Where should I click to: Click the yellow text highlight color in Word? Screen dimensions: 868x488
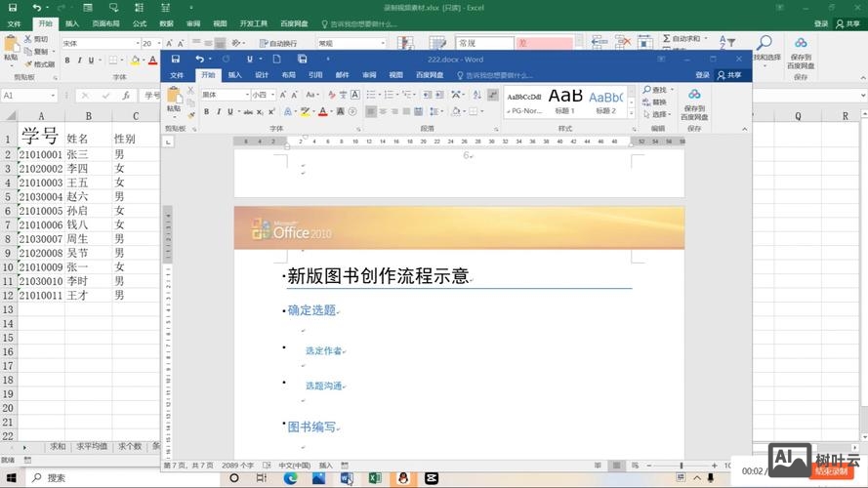(305, 112)
